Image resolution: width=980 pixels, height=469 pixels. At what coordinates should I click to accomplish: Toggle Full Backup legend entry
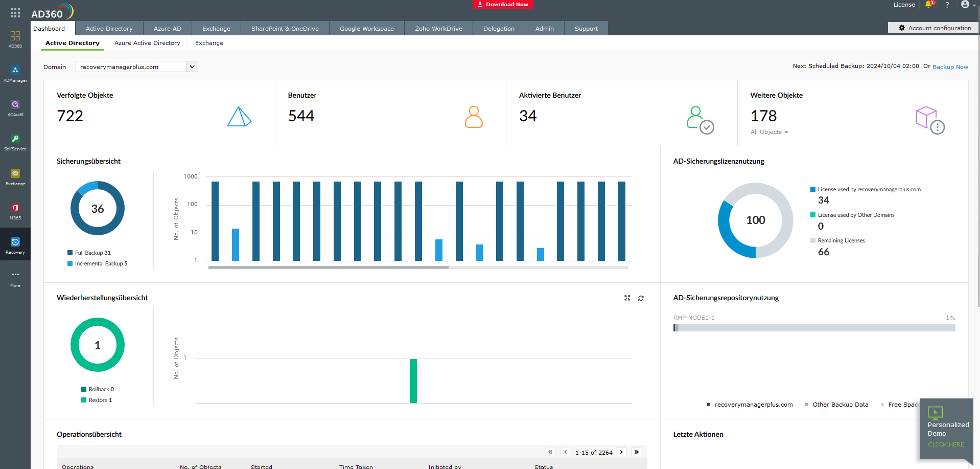[x=89, y=253]
